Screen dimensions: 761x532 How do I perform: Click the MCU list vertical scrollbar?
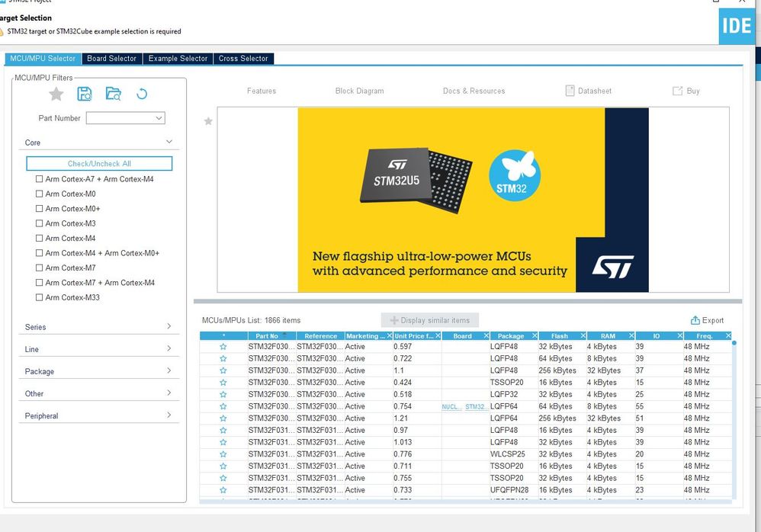pos(734,419)
